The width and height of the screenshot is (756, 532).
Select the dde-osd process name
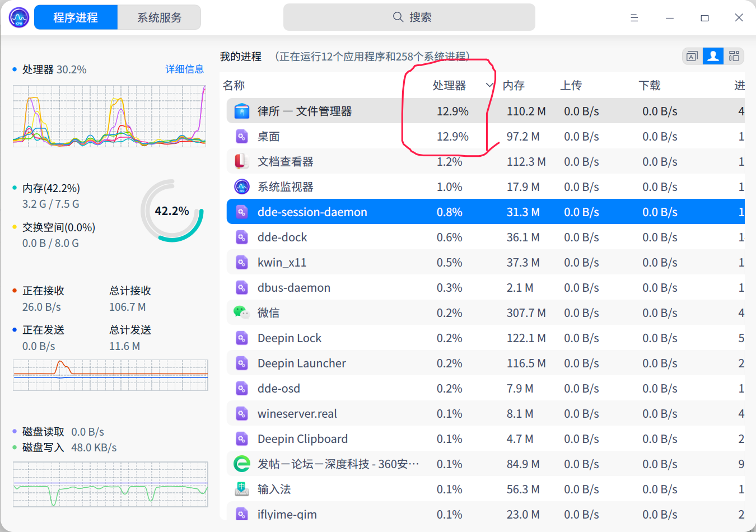tap(279, 388)
